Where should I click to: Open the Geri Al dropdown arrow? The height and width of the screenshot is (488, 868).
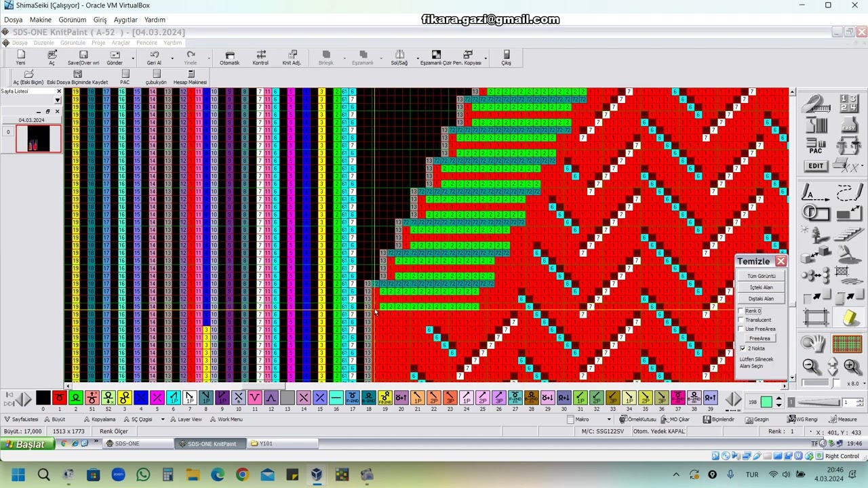[172, 58]
